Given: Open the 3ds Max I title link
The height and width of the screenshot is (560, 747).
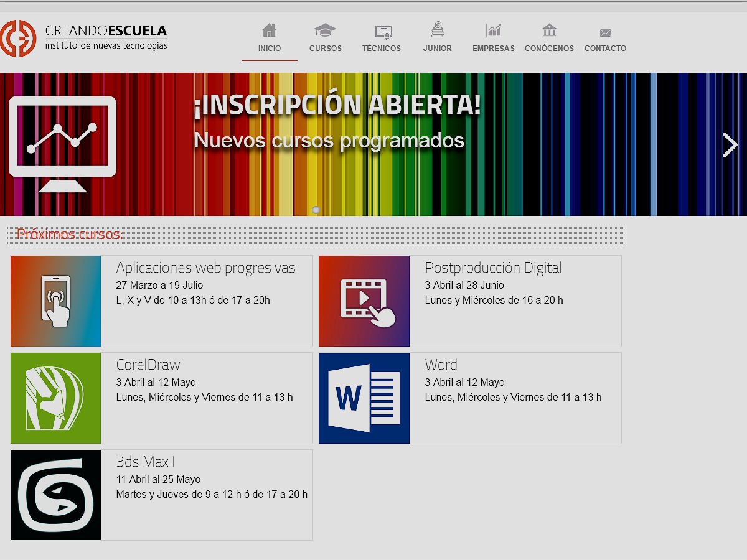Looking at the screenshot, I should (146, 462).
